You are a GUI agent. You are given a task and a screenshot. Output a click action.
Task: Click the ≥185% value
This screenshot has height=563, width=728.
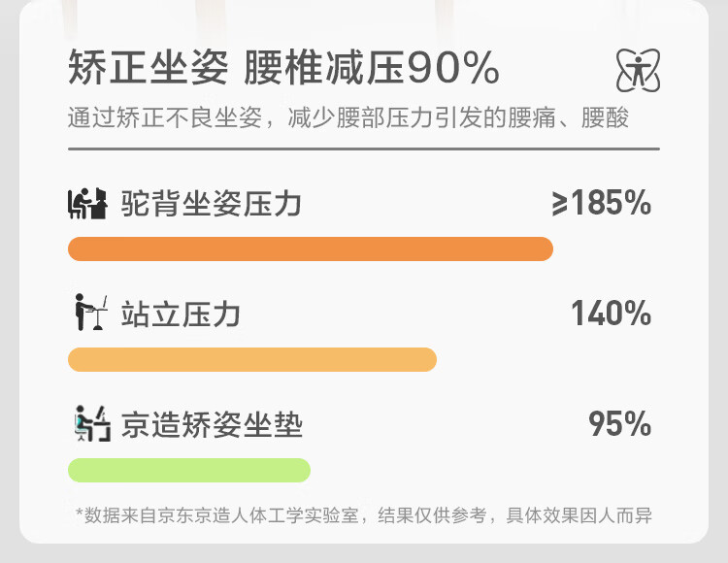coord(602,203)
